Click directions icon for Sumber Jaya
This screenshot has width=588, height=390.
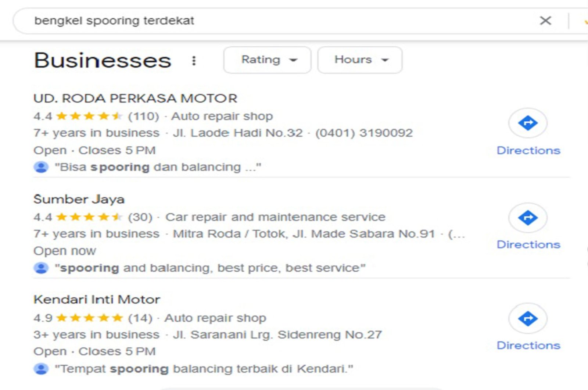coord(528,218)
